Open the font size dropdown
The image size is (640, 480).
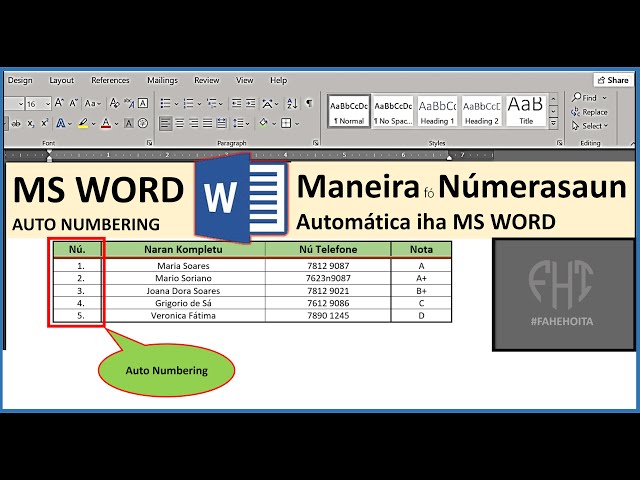click(47, 104)
